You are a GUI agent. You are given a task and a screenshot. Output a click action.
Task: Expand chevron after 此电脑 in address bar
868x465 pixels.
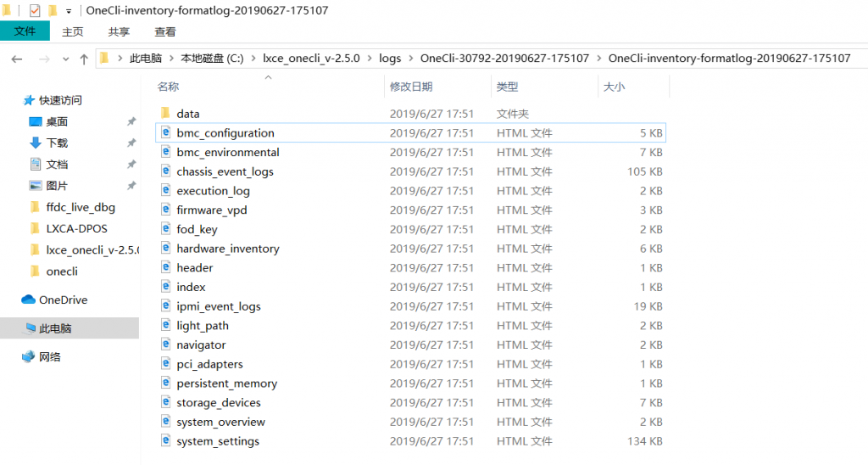click(x=171, y=59)
